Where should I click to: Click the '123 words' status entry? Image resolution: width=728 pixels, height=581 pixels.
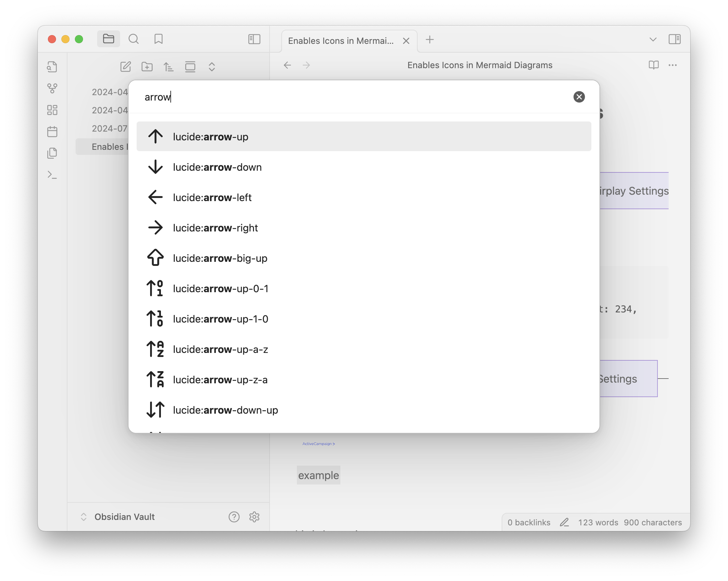[x=598, y=522]
